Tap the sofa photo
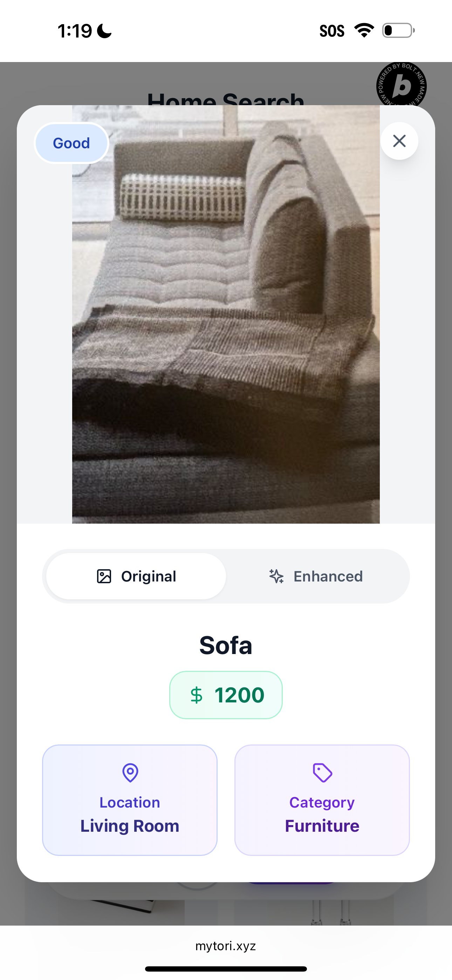 226,314
